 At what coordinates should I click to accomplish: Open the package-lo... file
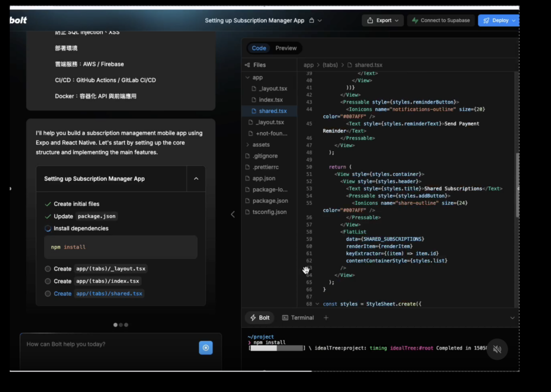269,190
